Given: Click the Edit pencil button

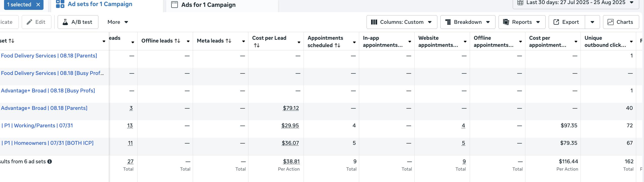Looking at the screenshot, I should point(36,22).
